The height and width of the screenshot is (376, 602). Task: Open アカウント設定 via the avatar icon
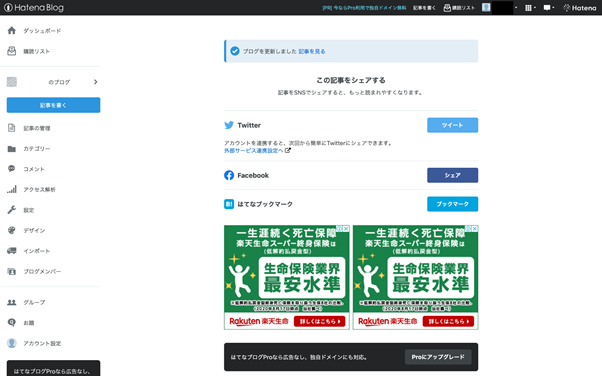12,343
